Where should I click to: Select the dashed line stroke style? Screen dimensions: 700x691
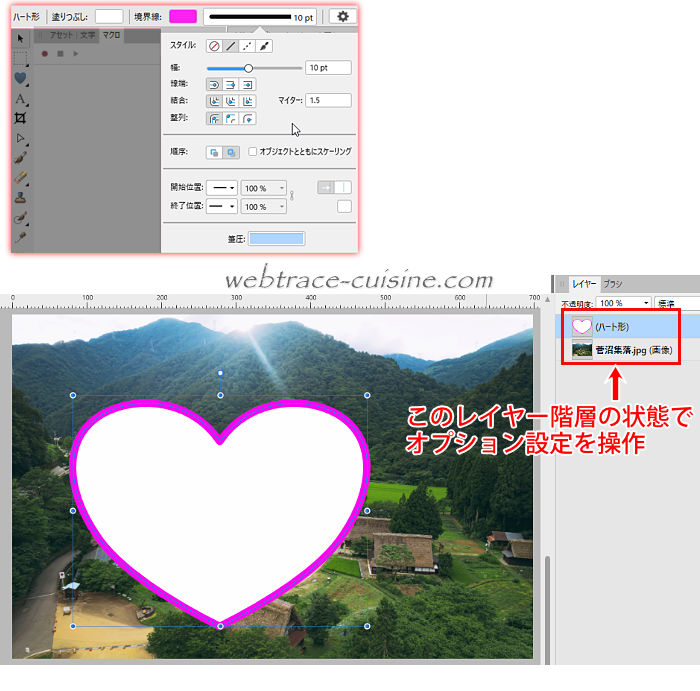coord(247,46)
